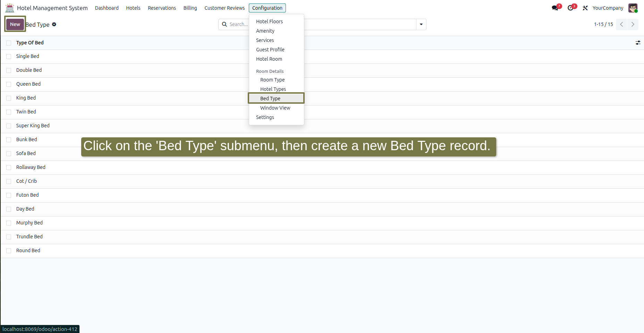Click the 1-15 / 15 pager counter
Viewport: 644px width, 333px height.
pos(603,24)
